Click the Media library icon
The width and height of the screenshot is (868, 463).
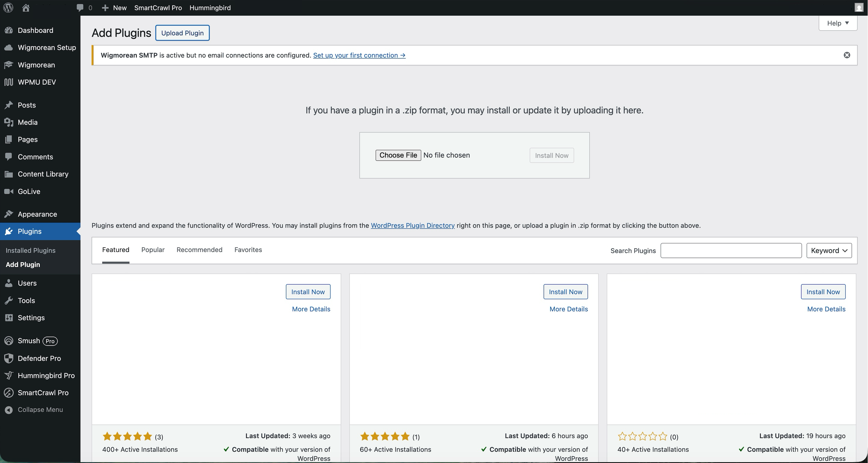(x=9, y=122)
